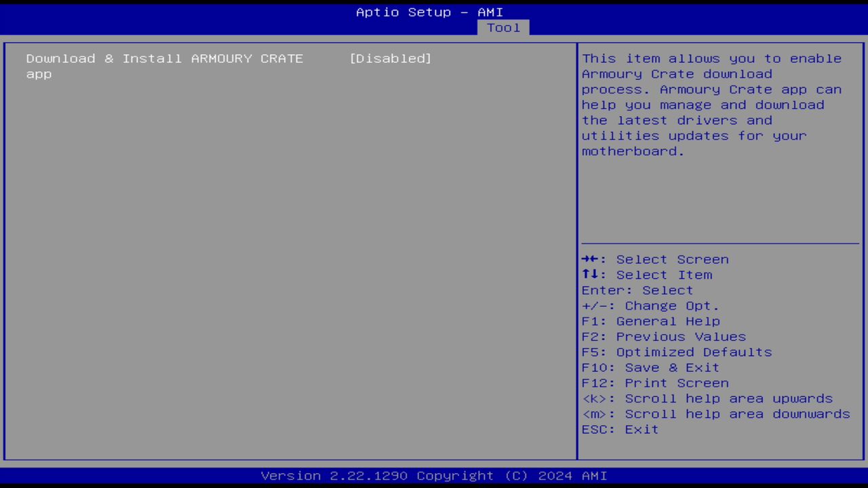Click the 'F10: Save & Exit' hint
Screen dimensions: 868x488
pos(650,367)
